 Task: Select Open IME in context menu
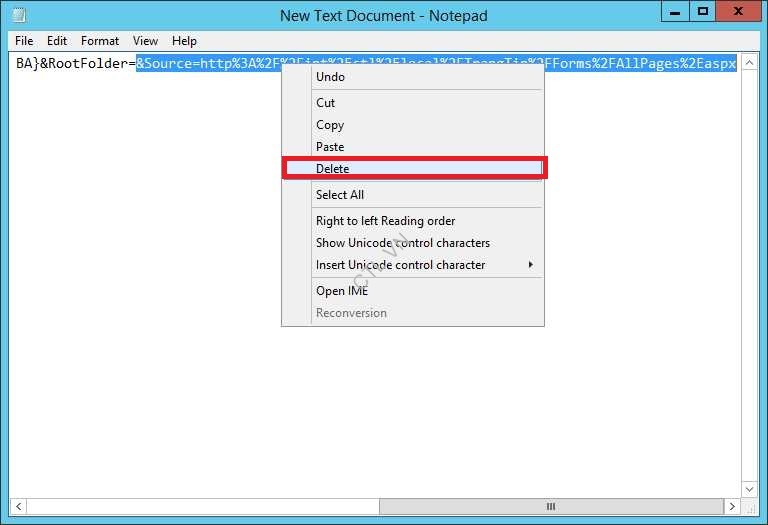[x=342, y=291]
